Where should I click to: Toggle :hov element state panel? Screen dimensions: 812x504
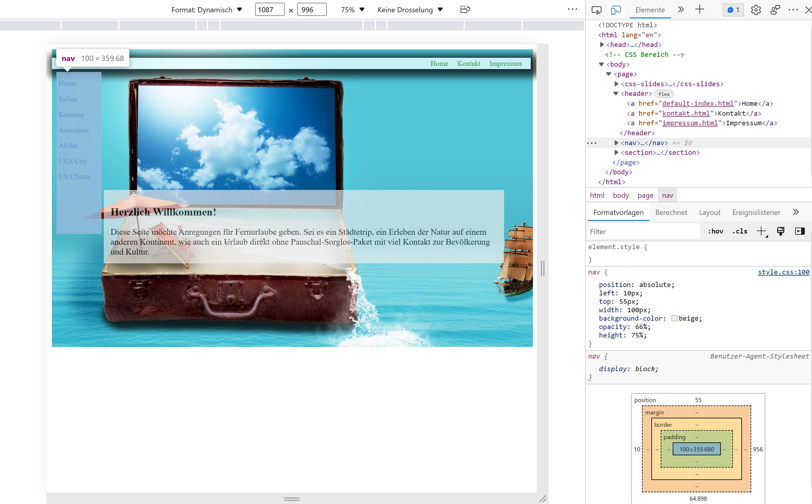point(715,231)
